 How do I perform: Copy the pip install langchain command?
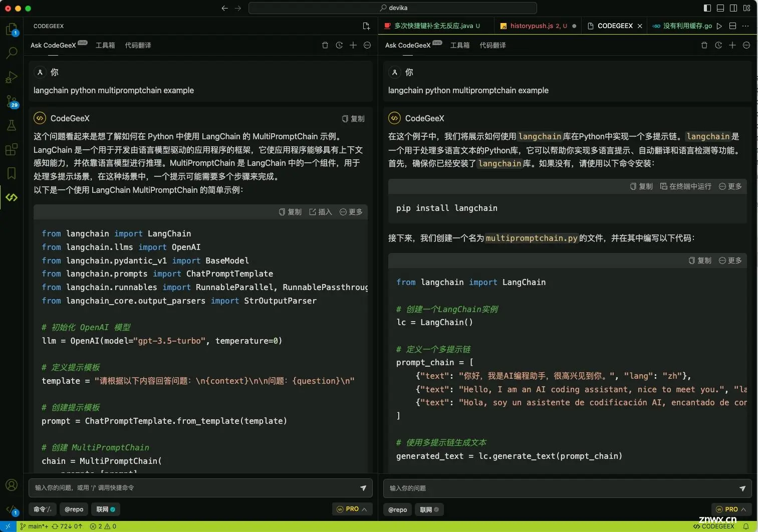pos(641,186)
